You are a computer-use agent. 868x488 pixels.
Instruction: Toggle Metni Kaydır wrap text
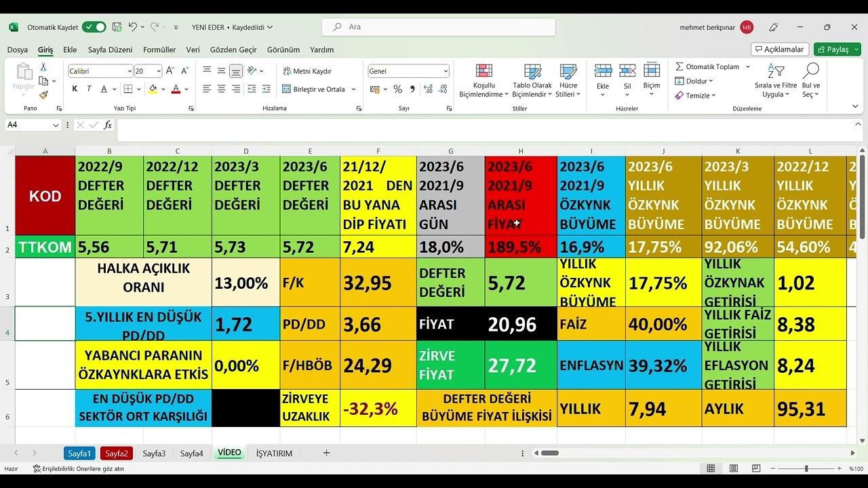[307, 71]
